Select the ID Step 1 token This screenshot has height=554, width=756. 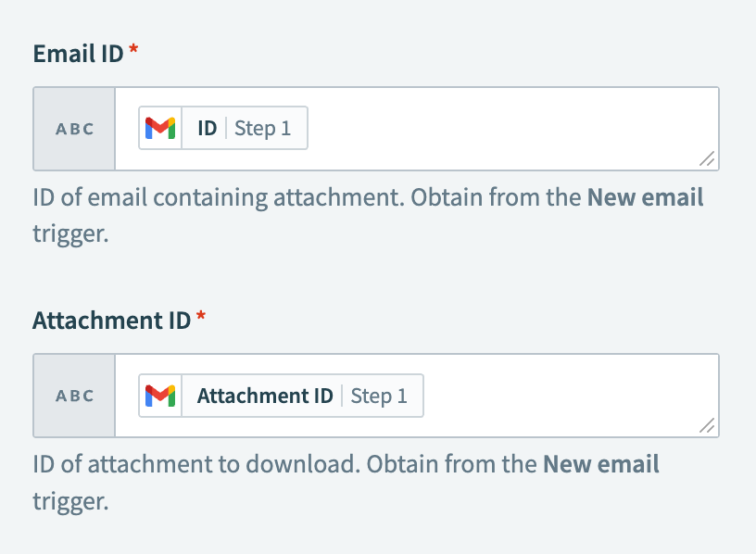[x=222, y=128]
